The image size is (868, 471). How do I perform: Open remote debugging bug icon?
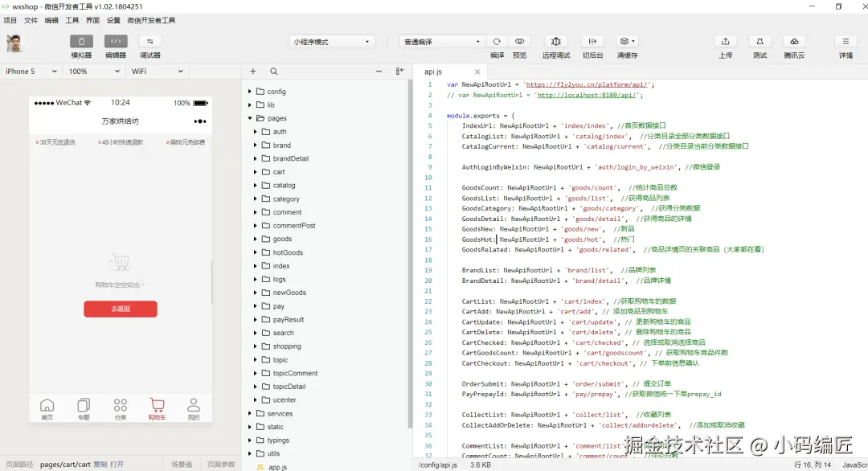pos(556,42)
